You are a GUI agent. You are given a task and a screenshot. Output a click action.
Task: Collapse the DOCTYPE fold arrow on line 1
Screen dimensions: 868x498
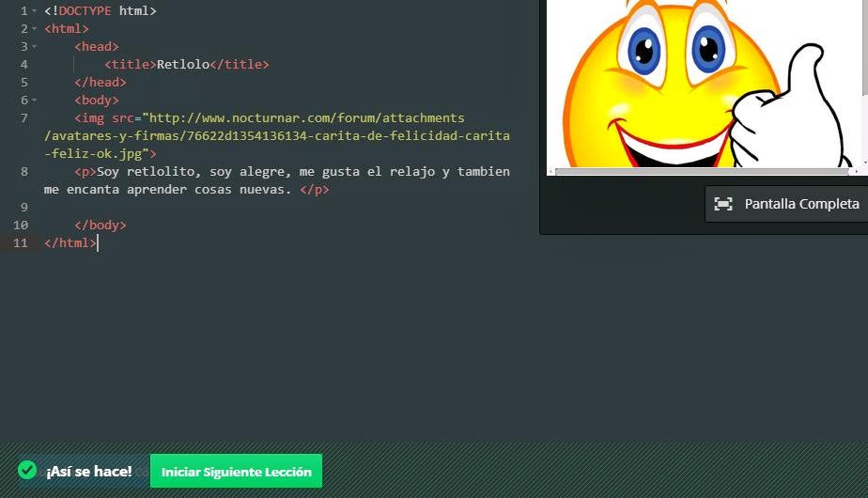[x=35, y=11]
